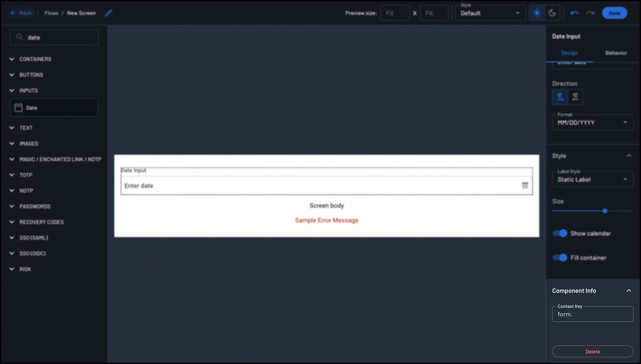Click the undo arrow icon
The width and height of the screenshot is (641, 364).
point(574,13)
